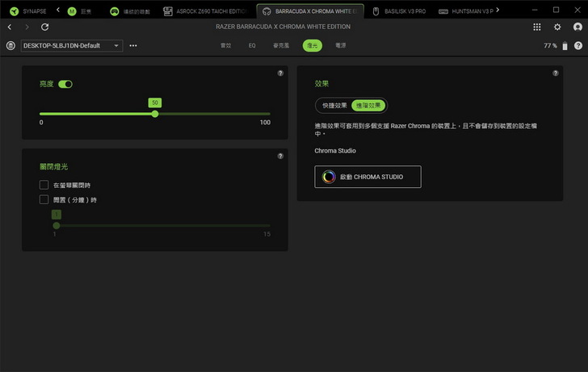Open the EQ tab
The width and height of the screenshot is (588, 372).
[252, 46]
